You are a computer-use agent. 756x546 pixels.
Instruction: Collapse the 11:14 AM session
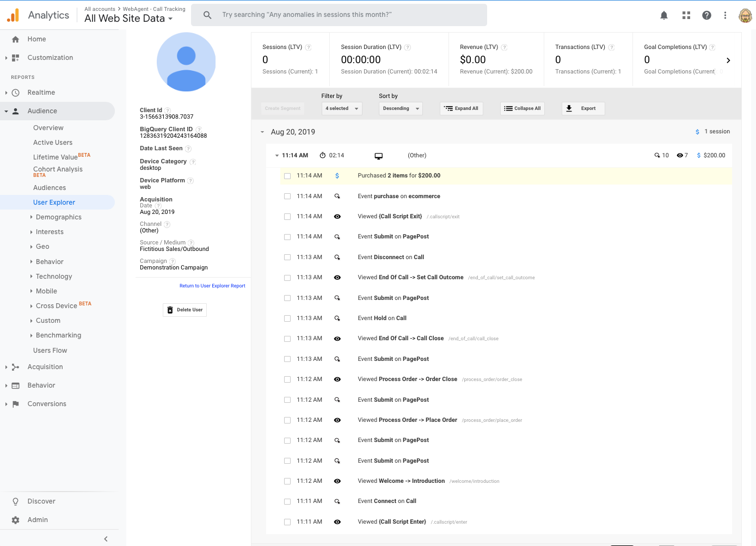click(x=276, y=156)
